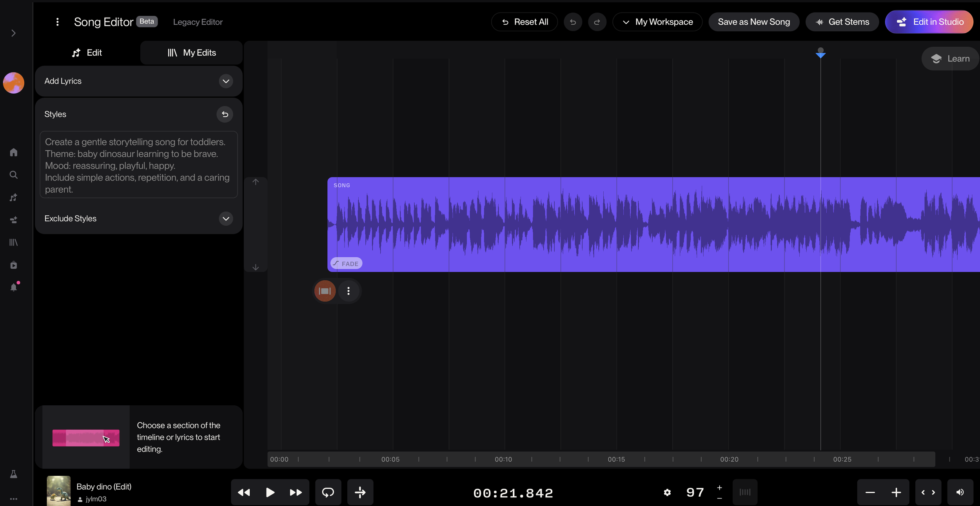Image resolution: width=980 pixels, height=506 pixels.
Task: Zoom out timeline with minus icon
Action: (x=870, y=492)
